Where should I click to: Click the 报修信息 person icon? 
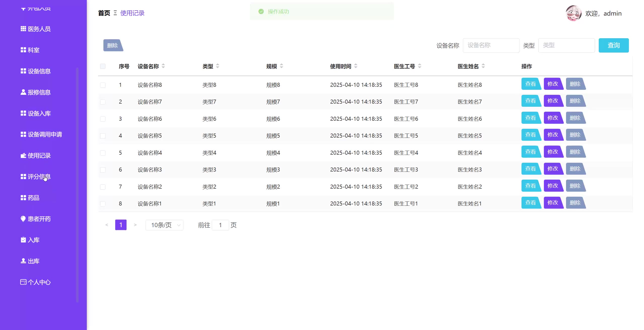pos(23,92)
